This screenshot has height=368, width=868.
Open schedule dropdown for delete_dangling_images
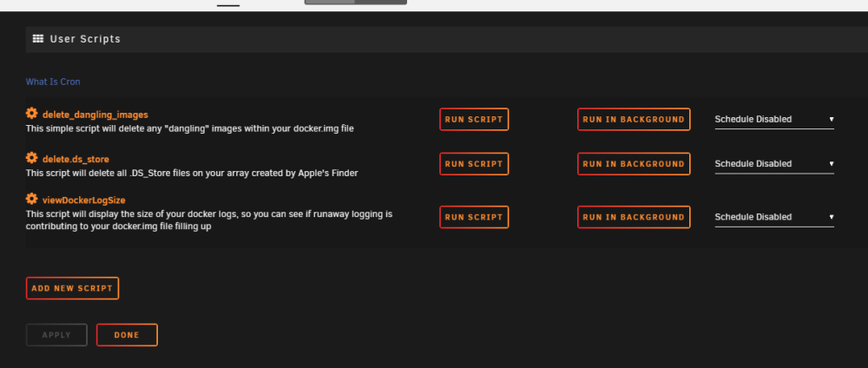[x=774, y=120]
